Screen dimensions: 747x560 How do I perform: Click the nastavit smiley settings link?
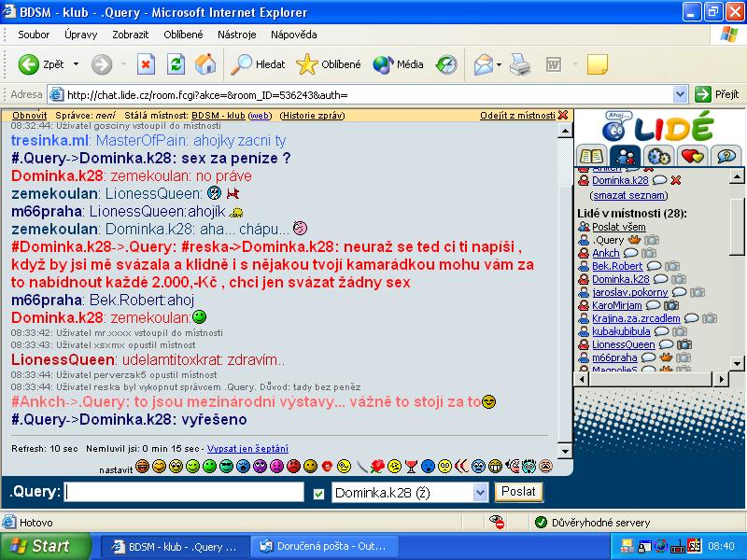(116, 470)
